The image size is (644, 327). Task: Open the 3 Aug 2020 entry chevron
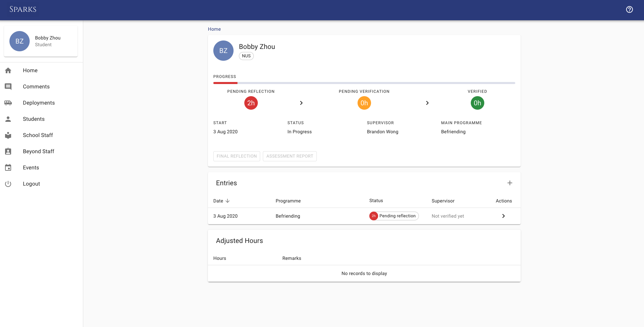[503, 216]
